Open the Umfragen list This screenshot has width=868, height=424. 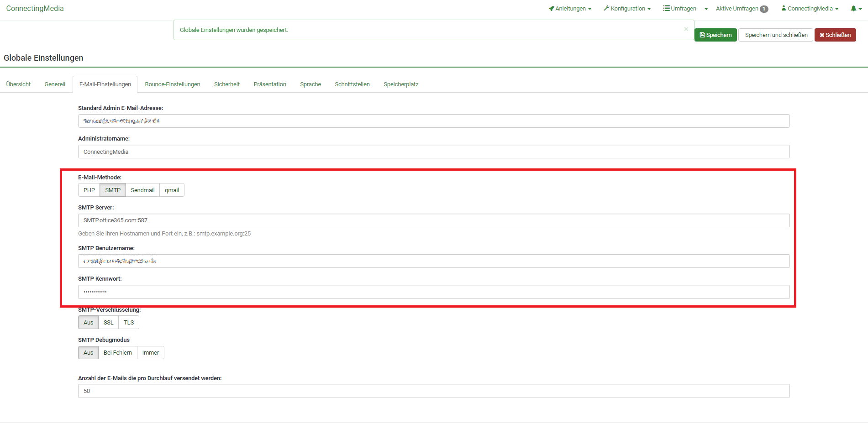pyautogui.click(x=680, y=9)
